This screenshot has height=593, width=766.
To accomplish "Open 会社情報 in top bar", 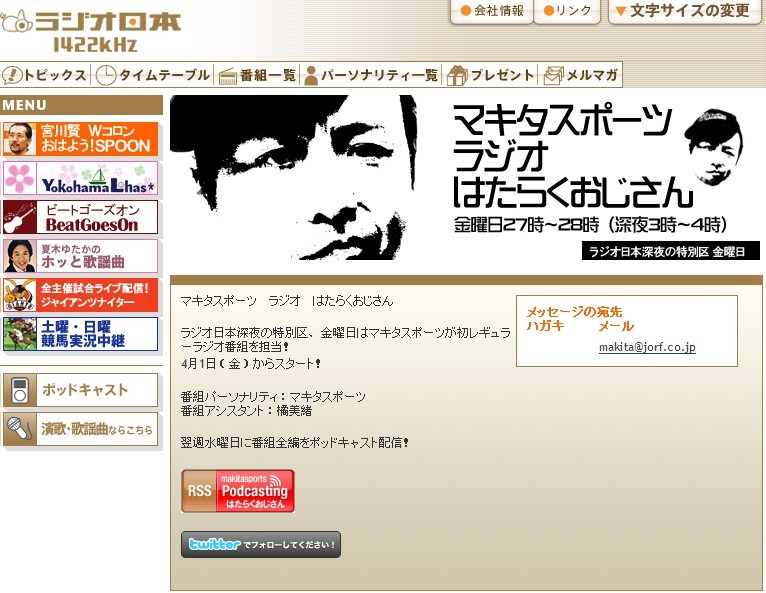I will 491,11.
